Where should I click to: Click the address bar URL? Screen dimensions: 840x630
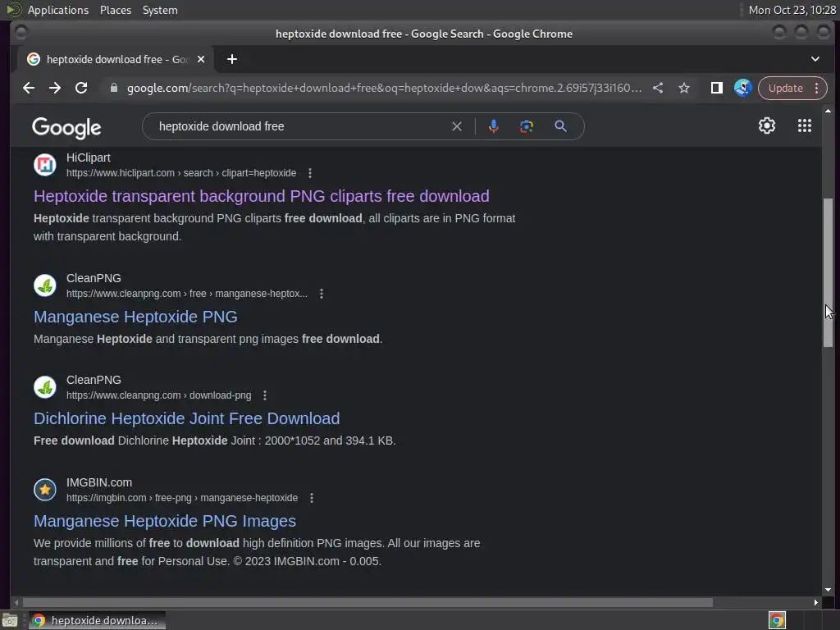point(384,88)
